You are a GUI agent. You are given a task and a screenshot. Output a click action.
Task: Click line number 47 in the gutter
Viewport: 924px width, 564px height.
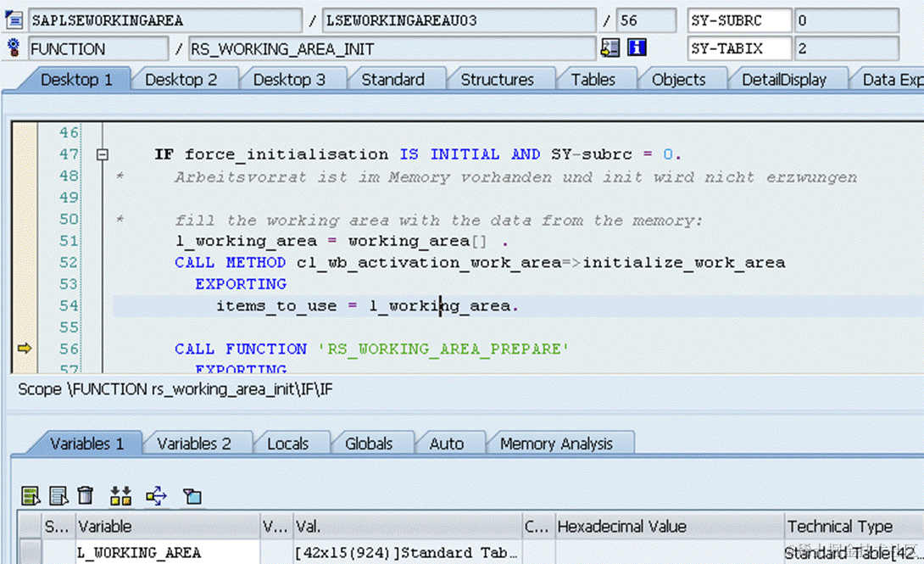tap(69, 154)
